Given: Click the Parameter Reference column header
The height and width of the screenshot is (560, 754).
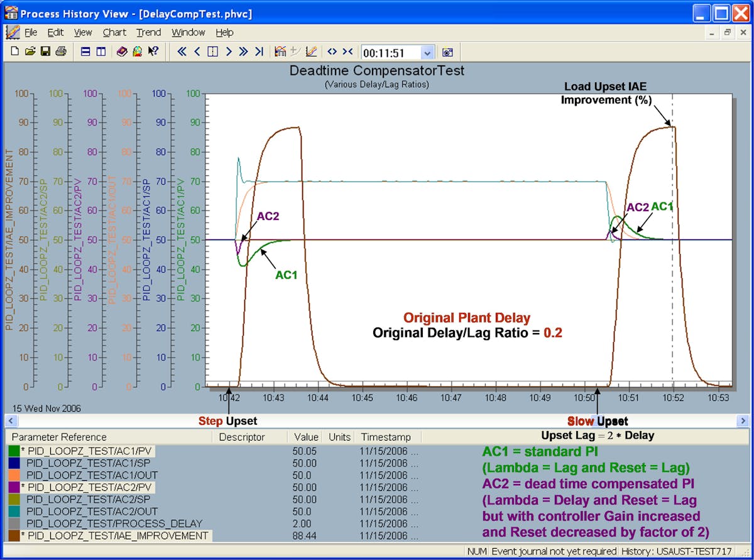Looking at the screenshot, I should point(59,437).
